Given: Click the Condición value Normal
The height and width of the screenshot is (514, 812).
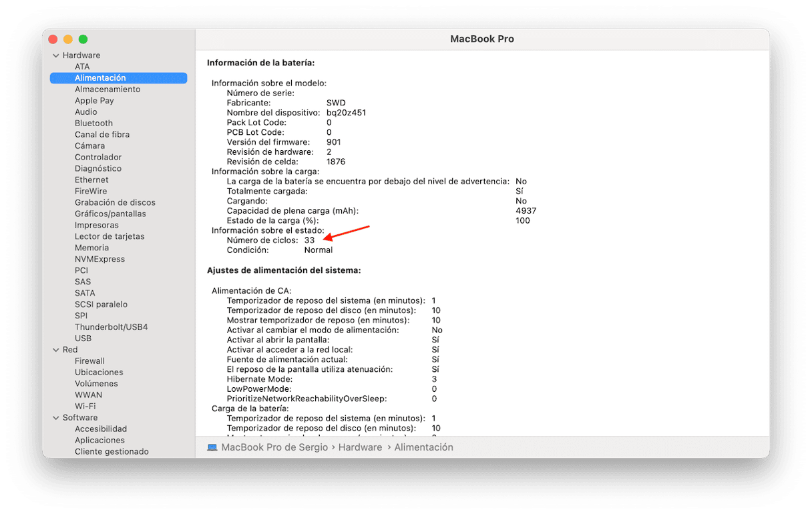Looking at the screenshot, I should click(x=318, y=250).
